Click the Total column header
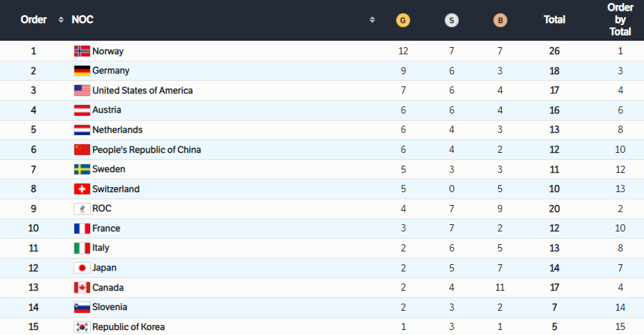644x335 pixels. 555,20
